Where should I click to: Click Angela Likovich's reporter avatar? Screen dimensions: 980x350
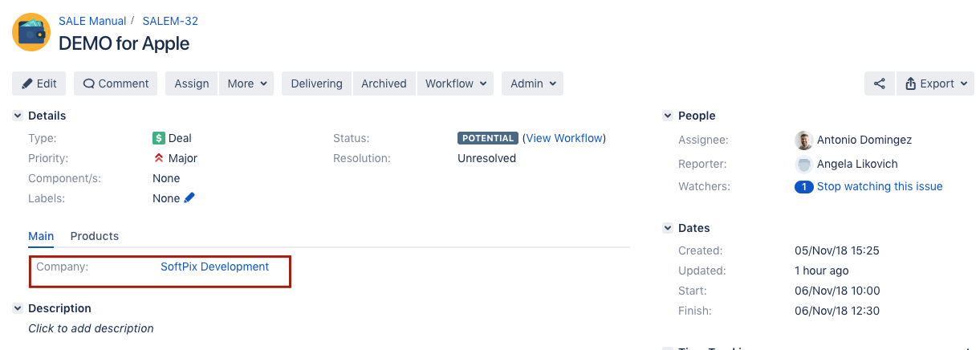click(803, 165)
